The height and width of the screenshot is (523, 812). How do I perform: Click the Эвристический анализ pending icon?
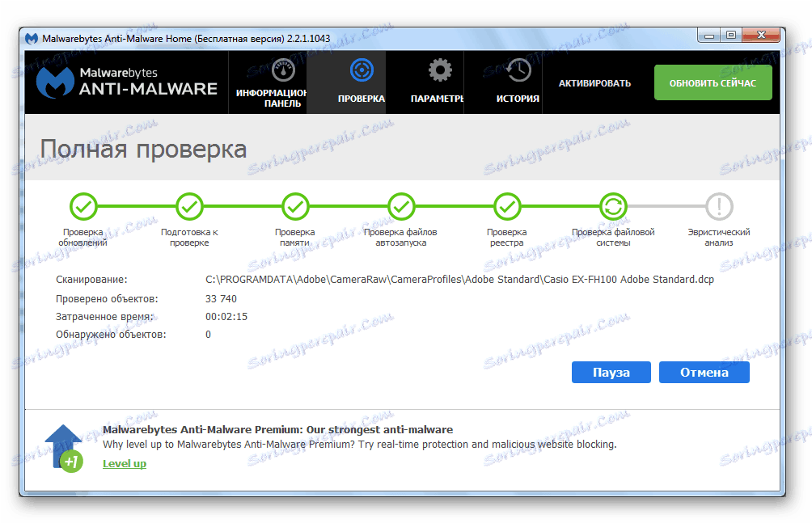(x=718, y=206)
